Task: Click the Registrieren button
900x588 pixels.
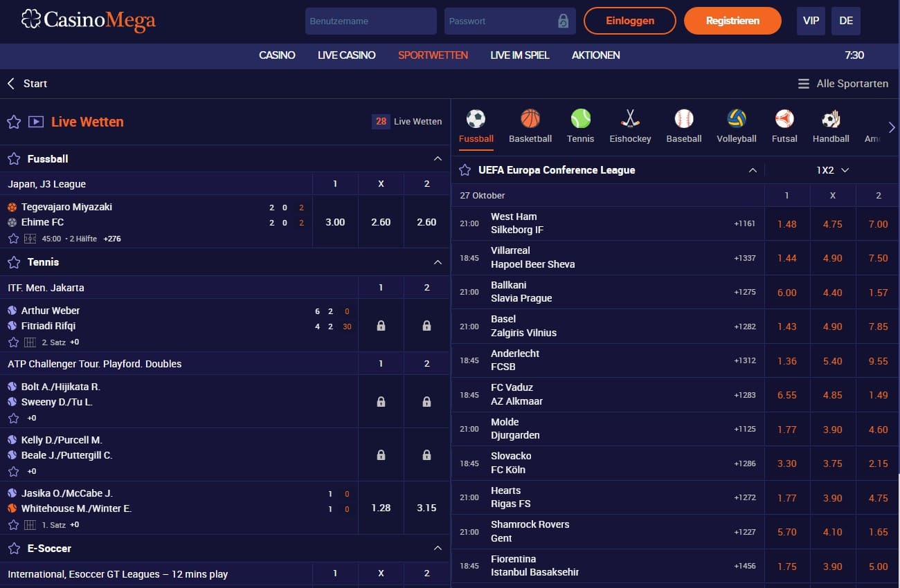Action: [x=732, y=21]
